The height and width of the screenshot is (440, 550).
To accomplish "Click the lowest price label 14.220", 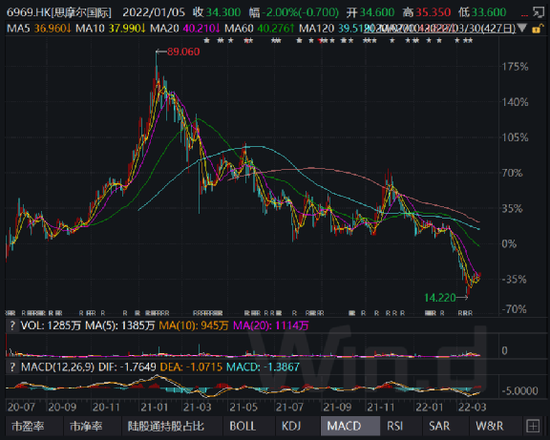I will pos(440,298).
